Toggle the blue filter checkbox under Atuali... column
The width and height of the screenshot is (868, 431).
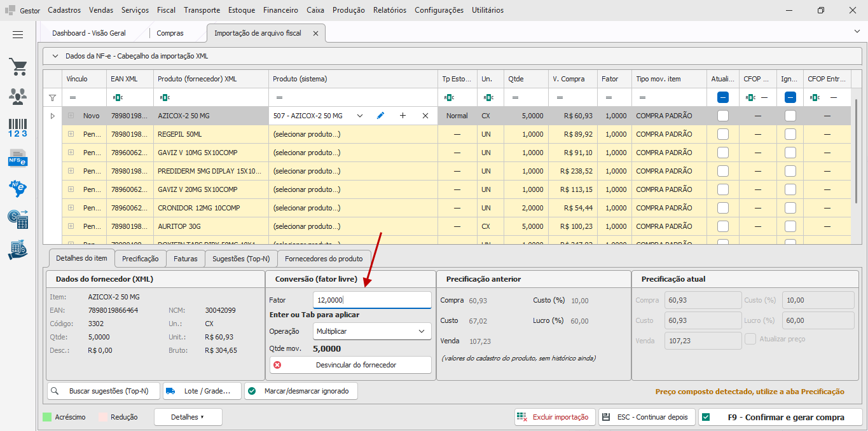click(x=723, y=98)
